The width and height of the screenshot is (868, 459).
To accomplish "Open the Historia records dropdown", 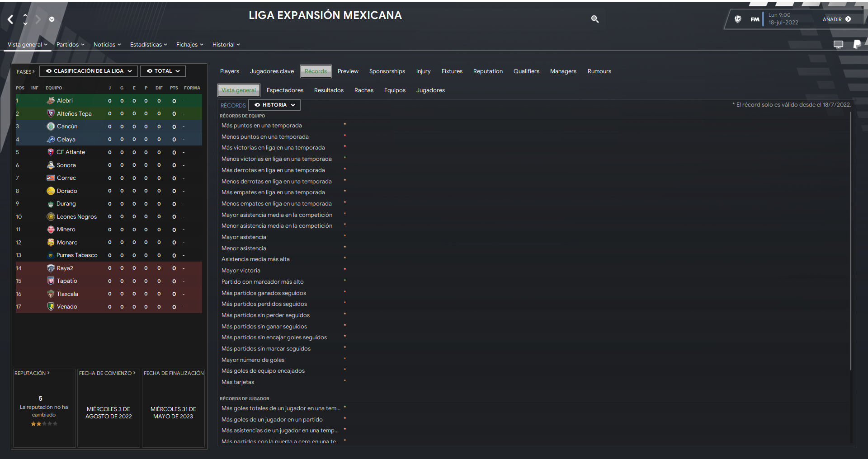I will pos(274,105).
